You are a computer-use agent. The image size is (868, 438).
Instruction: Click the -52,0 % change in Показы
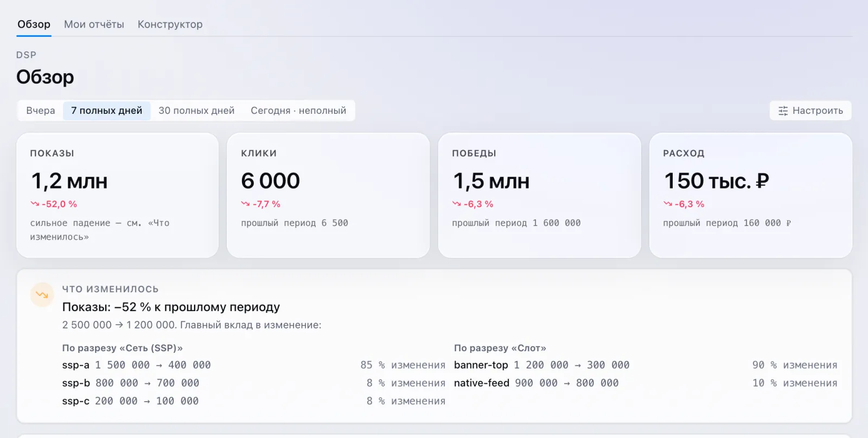click(59, 204)
